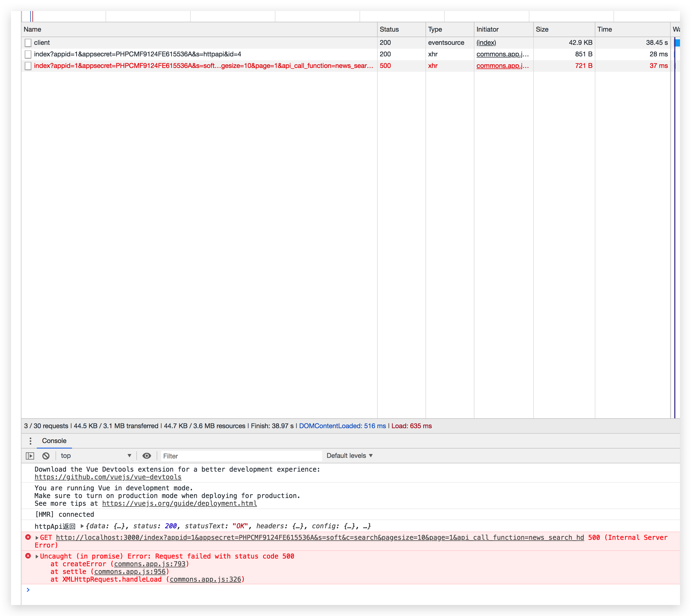The width and height of the screenshot is (691, 616).
Task: Expand the Uncaught in promise error
Action: click(x=37, y=556)
